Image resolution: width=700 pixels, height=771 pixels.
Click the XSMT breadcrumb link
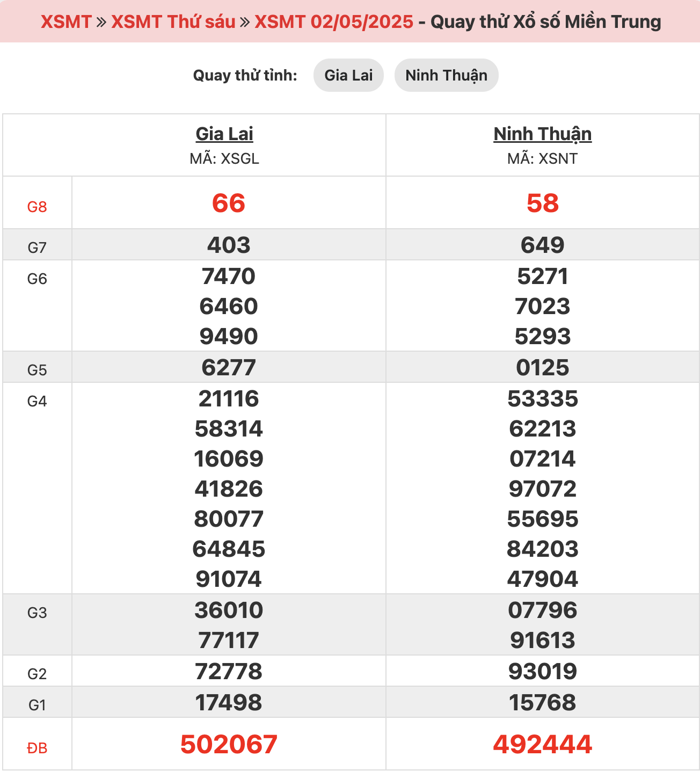point(66,21)
